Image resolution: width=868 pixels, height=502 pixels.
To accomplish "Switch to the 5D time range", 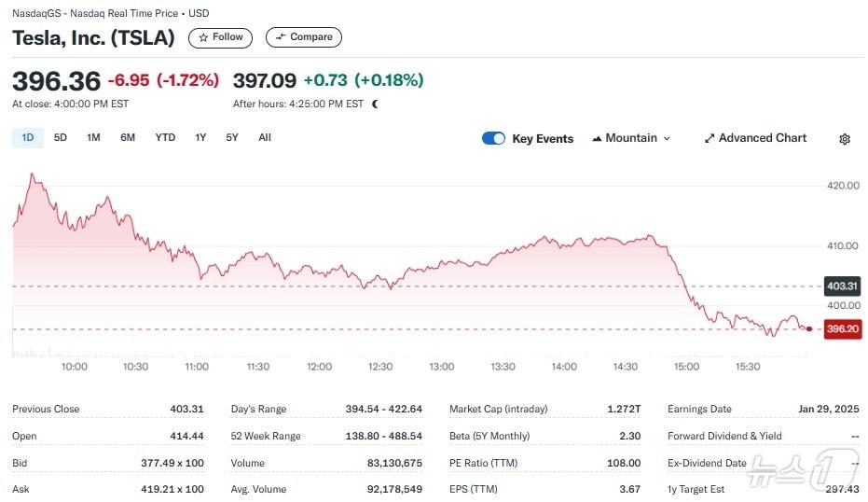I will pos(61,138).
